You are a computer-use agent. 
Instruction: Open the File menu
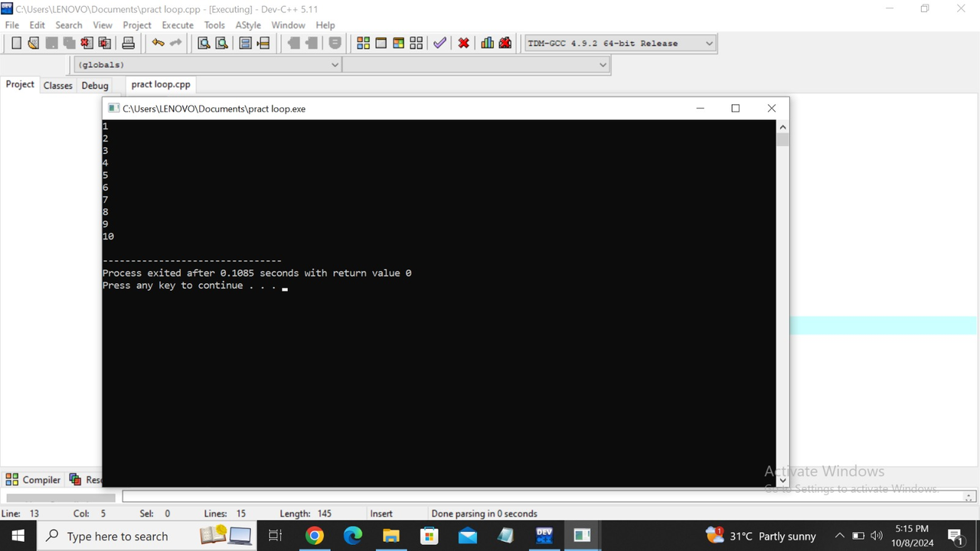point(12,24)
